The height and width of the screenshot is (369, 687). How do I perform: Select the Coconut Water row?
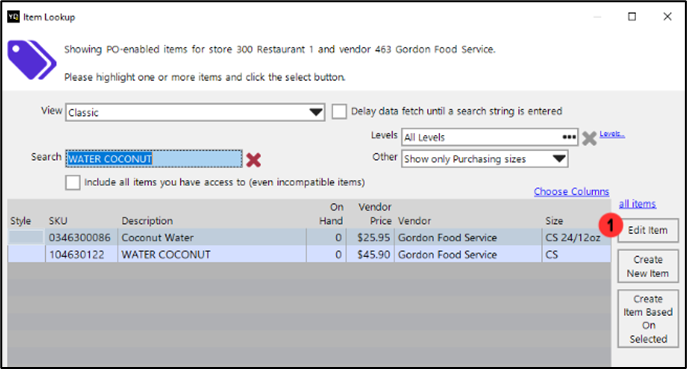click(309, 238)
